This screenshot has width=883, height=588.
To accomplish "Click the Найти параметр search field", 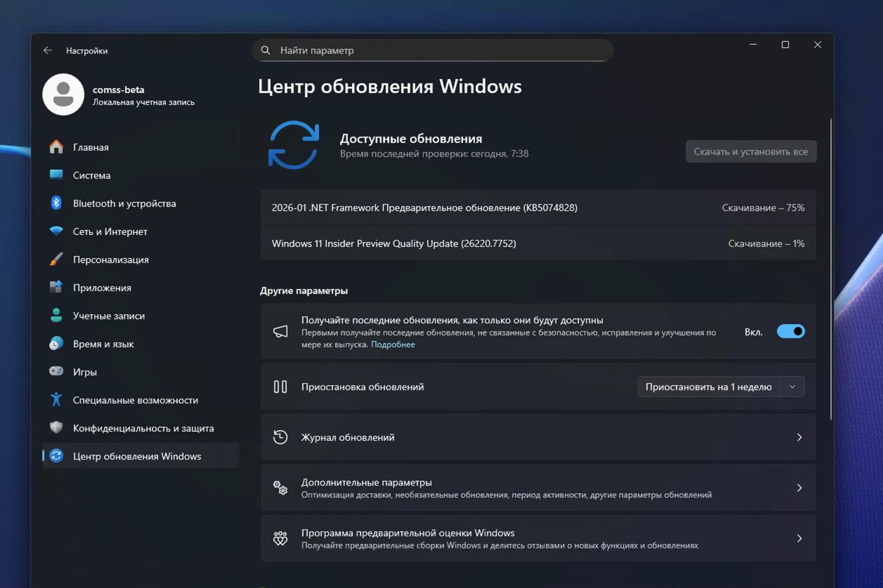I will [x=433, y=50].
